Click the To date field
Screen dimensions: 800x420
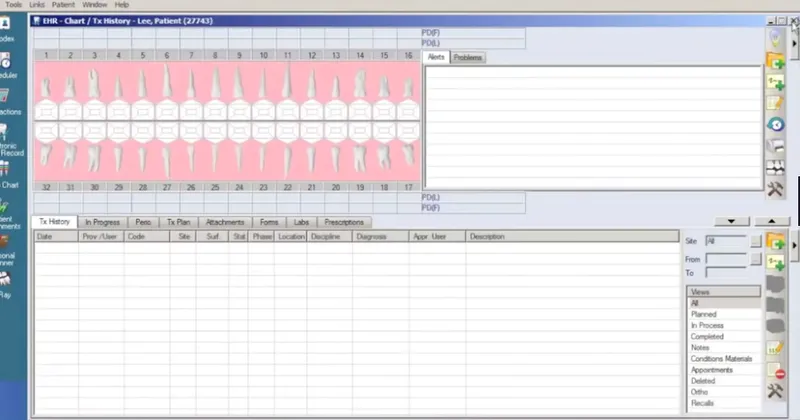coord(727,273)
